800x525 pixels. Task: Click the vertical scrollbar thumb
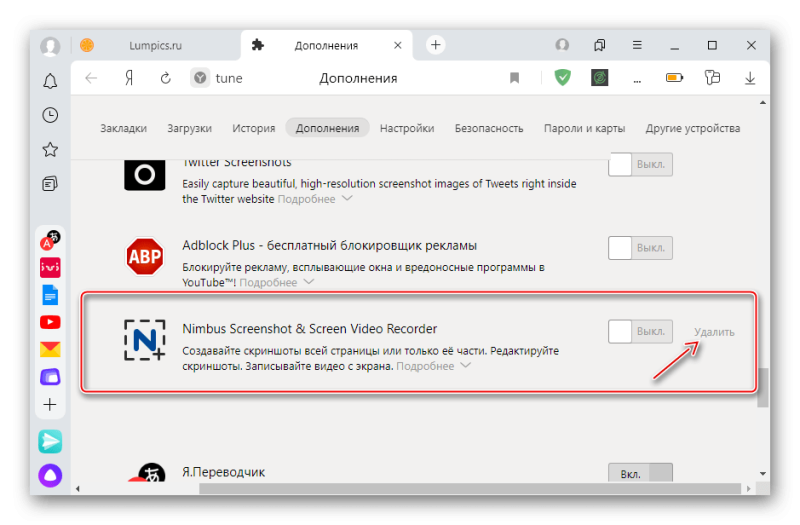point(763,388)
